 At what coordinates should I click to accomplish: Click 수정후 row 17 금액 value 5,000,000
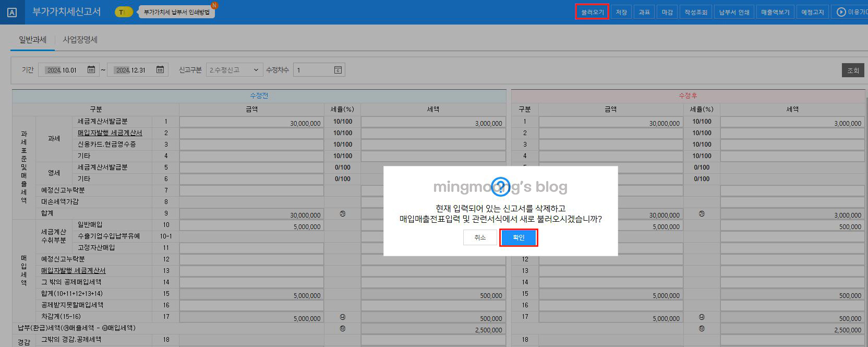point(611,317)
